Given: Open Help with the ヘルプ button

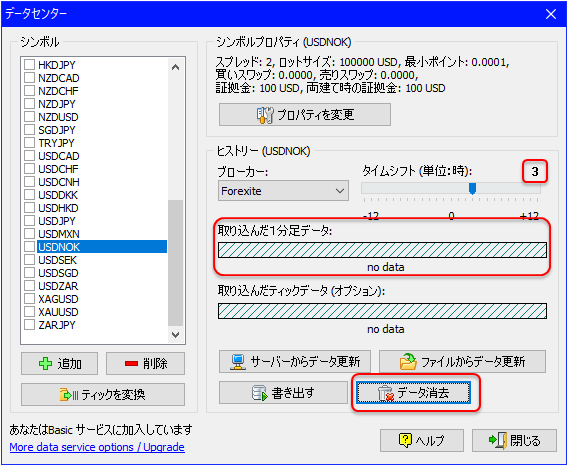Looking at the screenshot, I should coord(422,440).
